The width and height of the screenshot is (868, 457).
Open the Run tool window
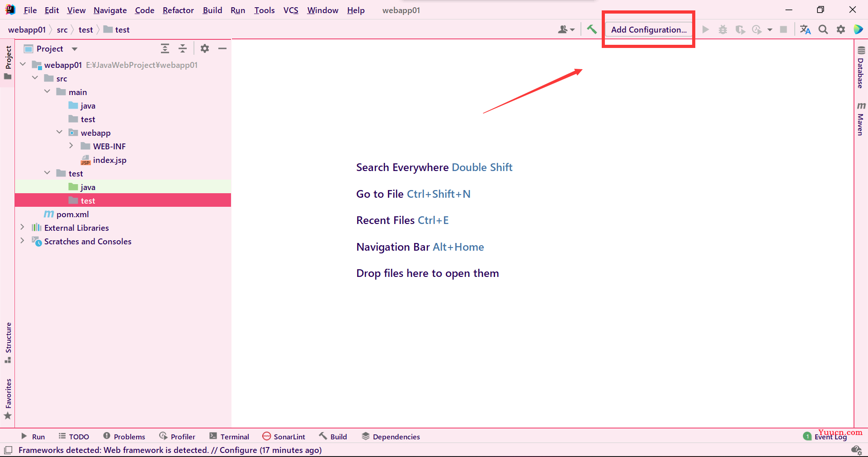pyautogui.click(x=33, y=437)
